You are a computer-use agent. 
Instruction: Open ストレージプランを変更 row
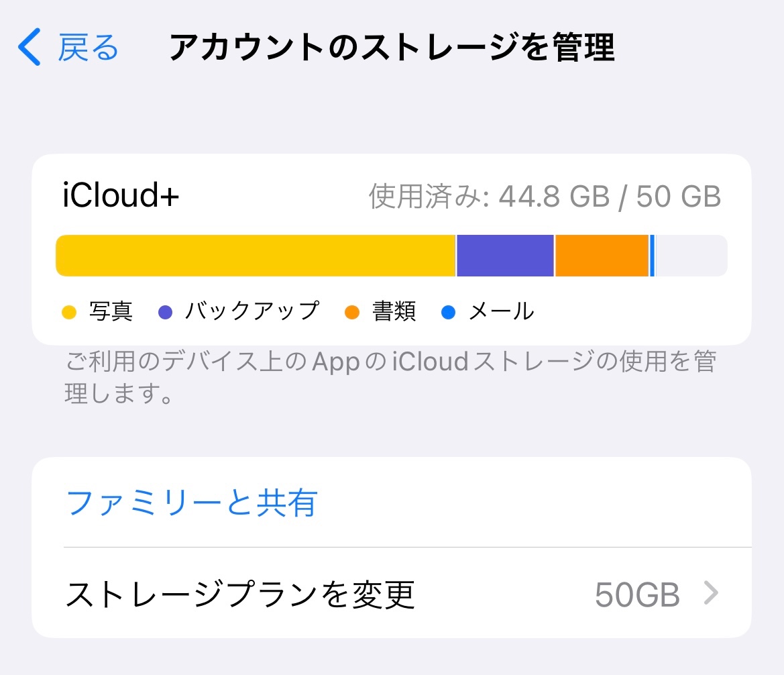click(x=240, y=594)
